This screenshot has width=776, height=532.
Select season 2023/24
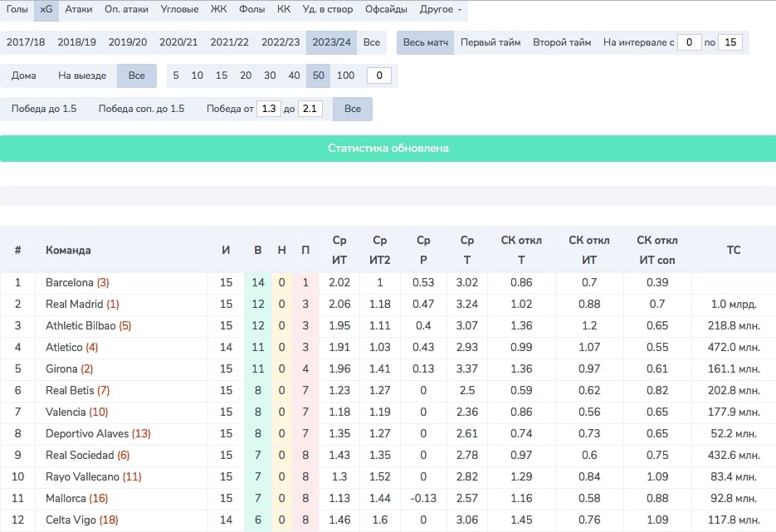(x=332, y=42)
